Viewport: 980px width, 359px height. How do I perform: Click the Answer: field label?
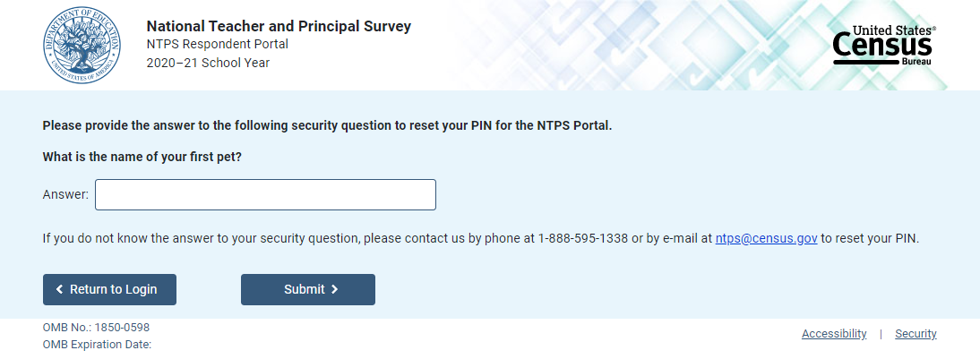coord(65,194)
